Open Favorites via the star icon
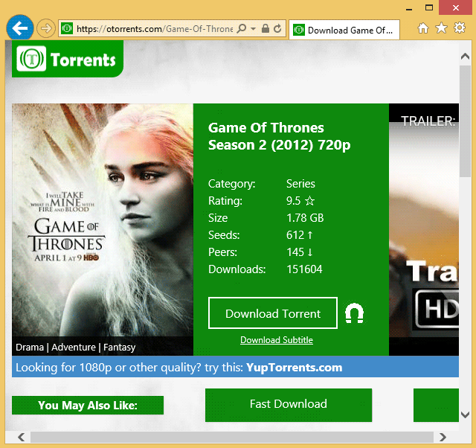The image size is (476, 448). coord(441,28)
